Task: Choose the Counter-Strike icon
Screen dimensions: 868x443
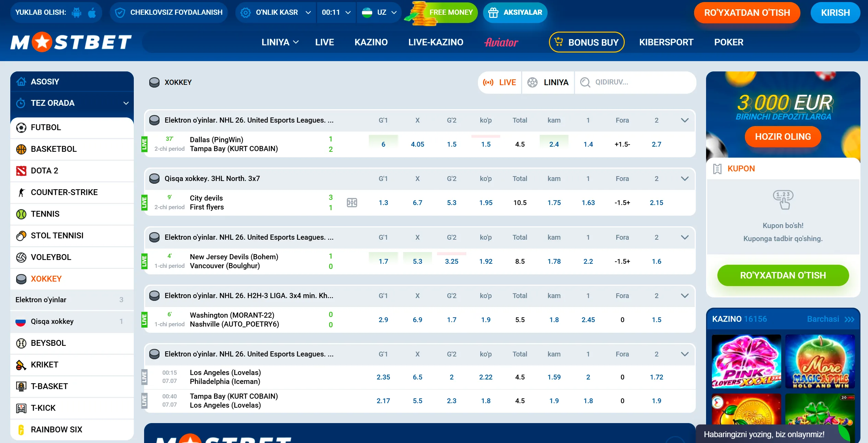Action: (21, 193)
